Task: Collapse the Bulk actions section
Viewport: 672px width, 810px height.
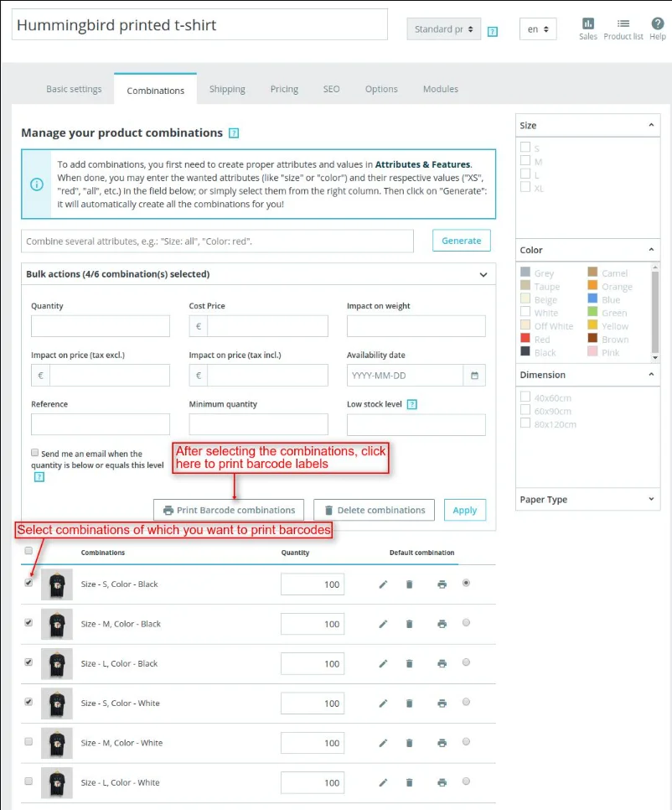Action: (483, 274)
